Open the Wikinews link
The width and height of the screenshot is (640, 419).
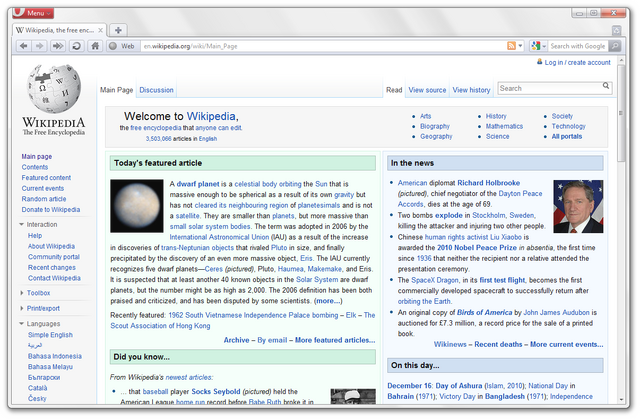(450, 344)
